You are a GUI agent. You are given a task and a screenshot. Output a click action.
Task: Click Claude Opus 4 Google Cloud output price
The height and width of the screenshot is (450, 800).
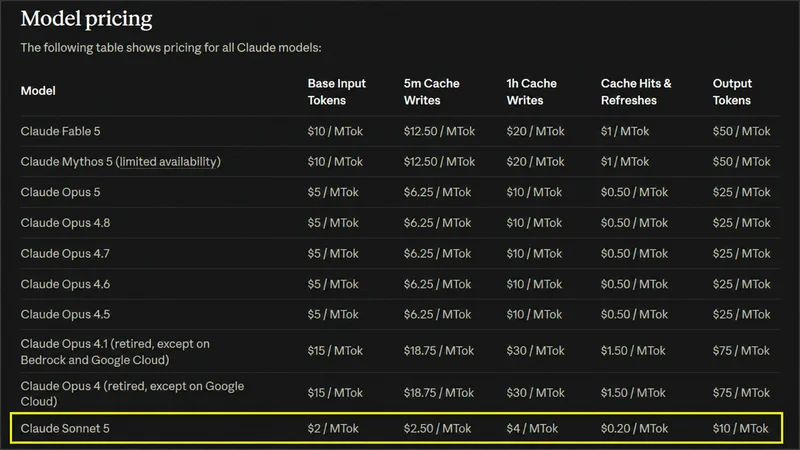click(x=741, y=393)
